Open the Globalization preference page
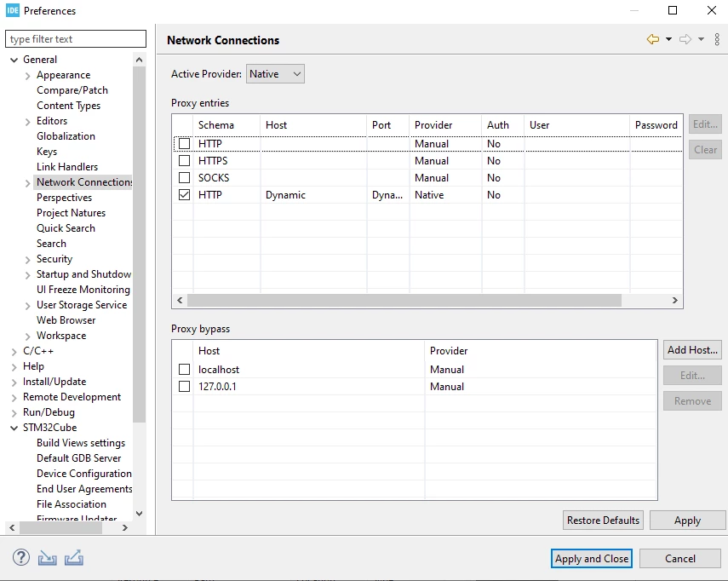The height and width of the screenshot is (581, 728). coord(66,136)
